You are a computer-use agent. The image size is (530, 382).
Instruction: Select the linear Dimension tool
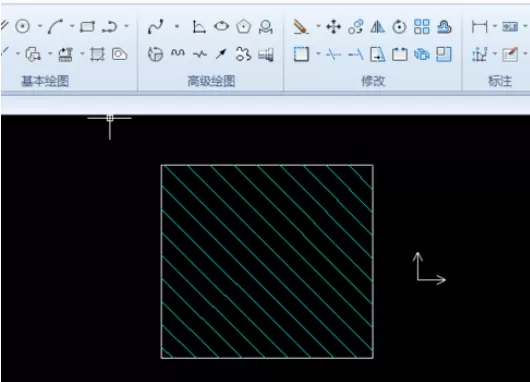tap(480, 26)
